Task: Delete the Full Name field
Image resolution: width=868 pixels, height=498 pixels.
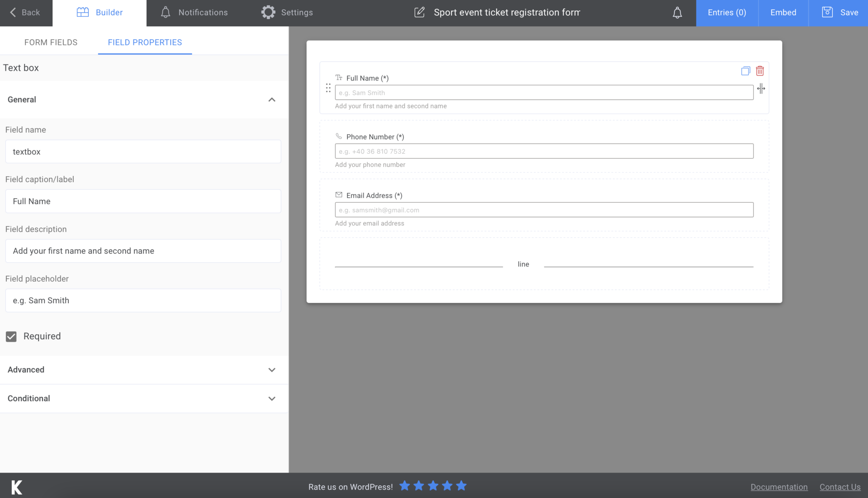Action: point(760,71)
